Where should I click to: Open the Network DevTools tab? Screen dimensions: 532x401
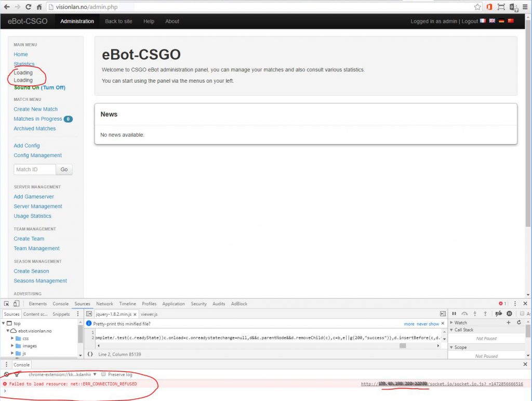104,304
